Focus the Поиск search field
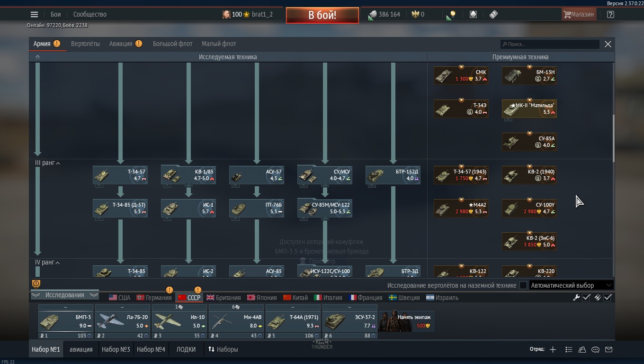 click(550, 44)
